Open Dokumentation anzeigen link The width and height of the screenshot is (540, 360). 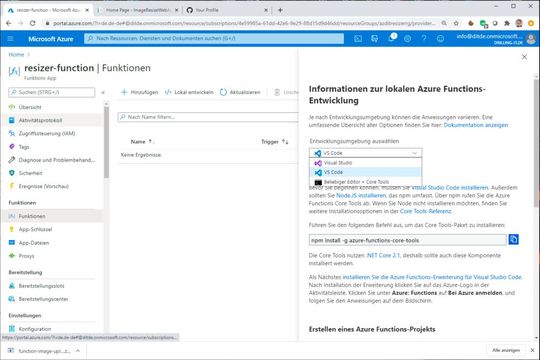coord(476,125)
